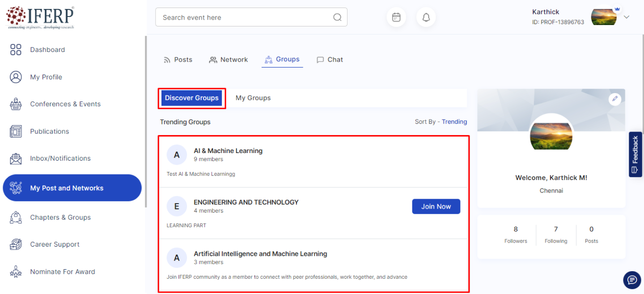Open Career Support in sidebar
The image size is (644, 294).
pos(55,244)
